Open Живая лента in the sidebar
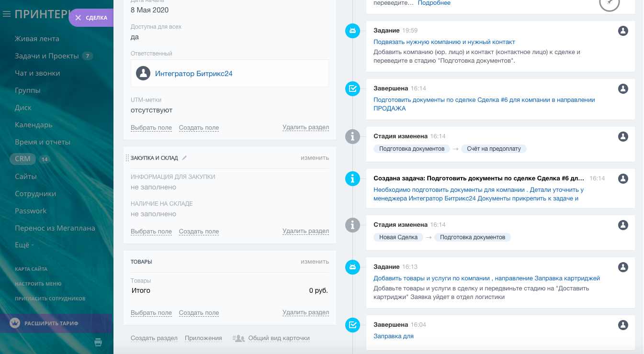The height and width of the screenshot is (354, 644). [x=37, y=39]
